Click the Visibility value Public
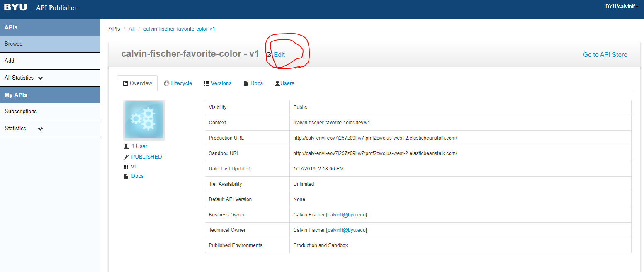Image resolution: width=644 pixels, height=272 pixels. (x=300, y=107)
